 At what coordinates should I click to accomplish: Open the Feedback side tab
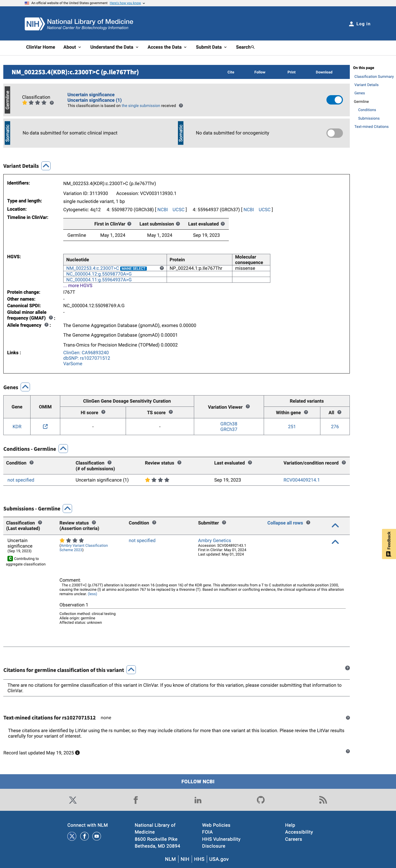point(389,544)
